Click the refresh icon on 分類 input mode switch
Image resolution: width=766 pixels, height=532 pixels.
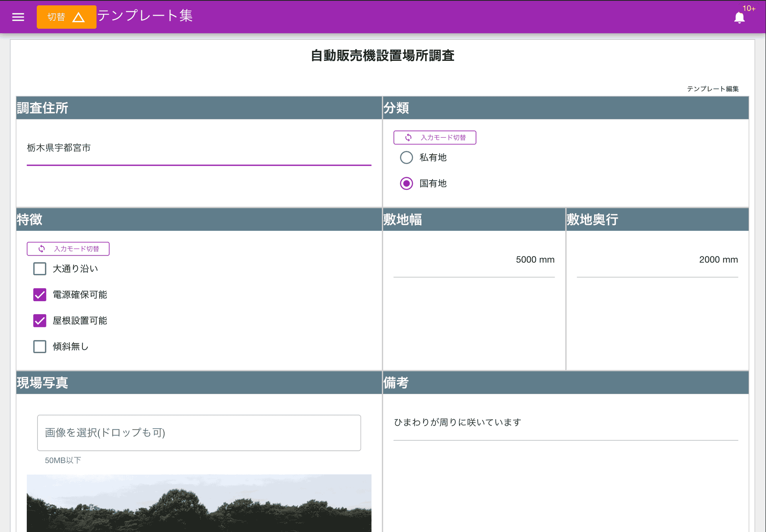pyautogui.click(x=408, y=137)
